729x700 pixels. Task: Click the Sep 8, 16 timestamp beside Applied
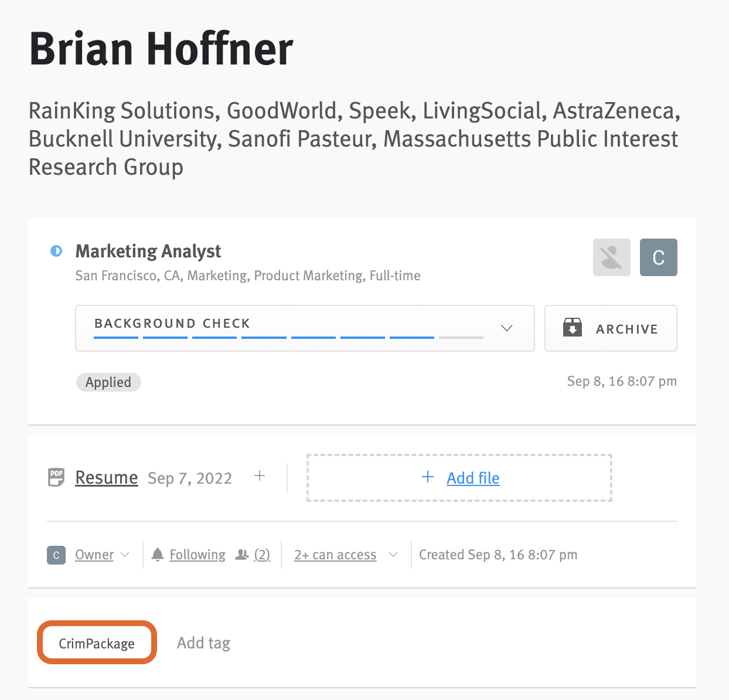tap(622, 382)
